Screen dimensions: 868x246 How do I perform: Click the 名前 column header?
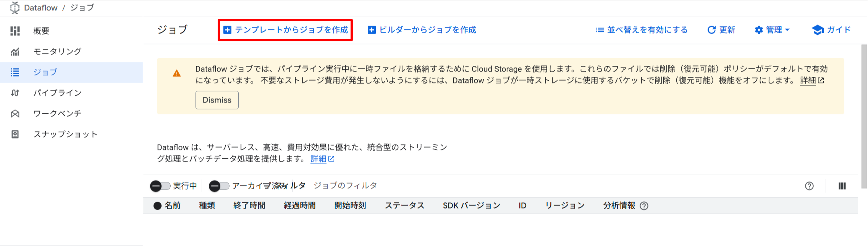pyautogui.click(x=173, y=206)
